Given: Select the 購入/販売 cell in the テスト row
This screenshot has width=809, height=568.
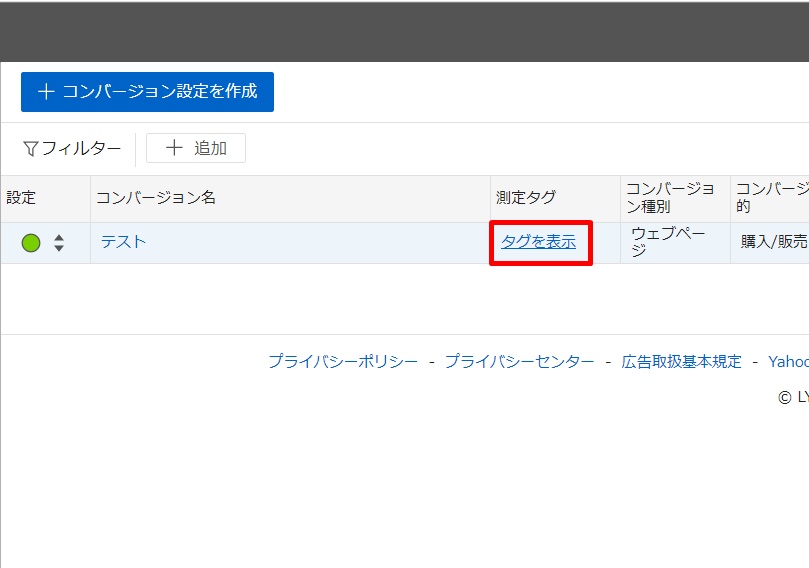Looking at the screenshot, I should tap(774, 242).
